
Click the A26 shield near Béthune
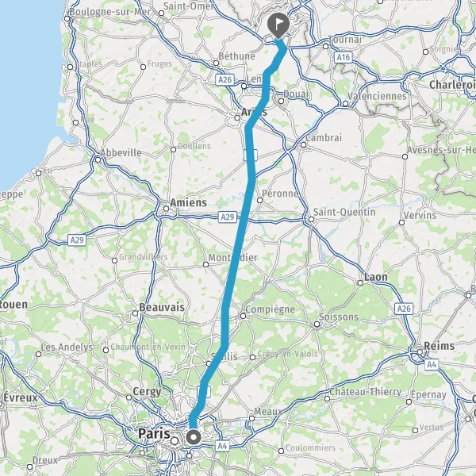point(225,80)
